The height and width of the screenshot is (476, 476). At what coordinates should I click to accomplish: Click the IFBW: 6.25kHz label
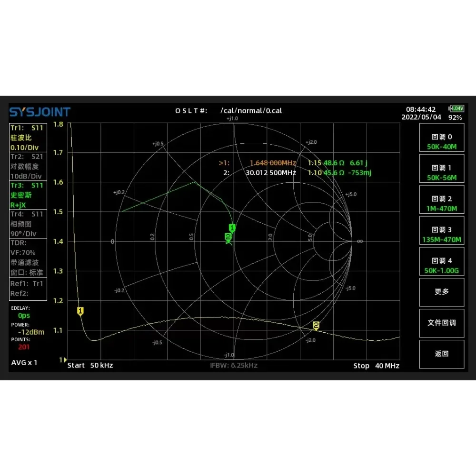coord(234,366)
